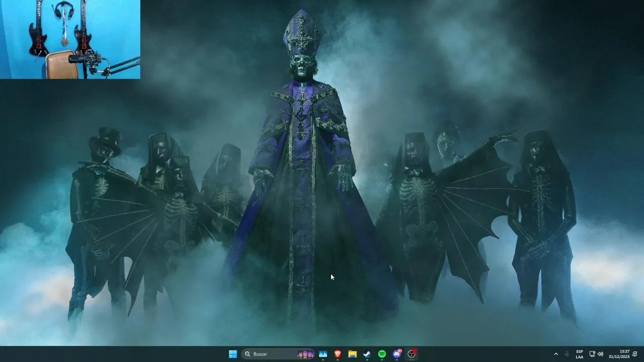Open the volume speaker tray icon
Image resolution: width=644 pixels, height=362 pixels.
click(600, 354)
